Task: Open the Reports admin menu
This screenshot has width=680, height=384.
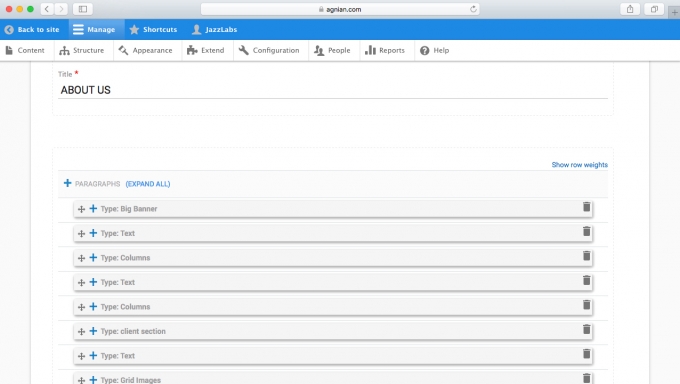Action: tap(385, 50)
